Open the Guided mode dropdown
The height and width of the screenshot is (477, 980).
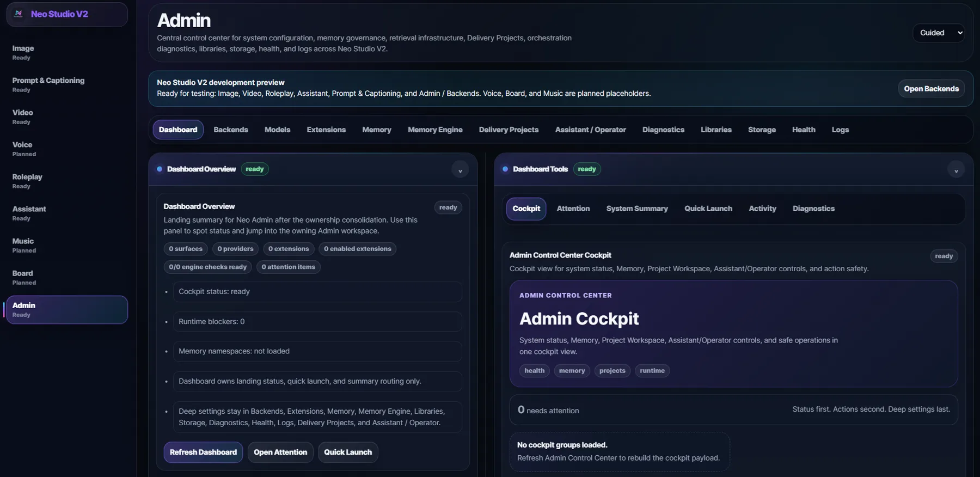click(x=939, y=33)
